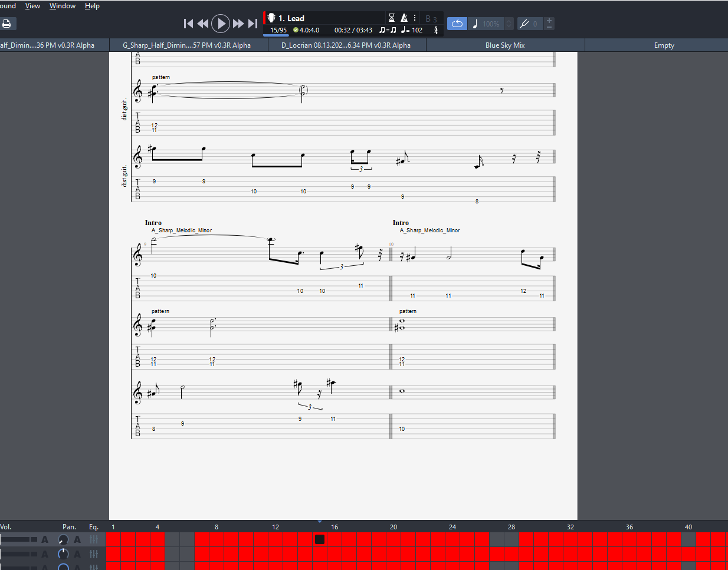Jump to the first bar

click(x=188, y=24)
